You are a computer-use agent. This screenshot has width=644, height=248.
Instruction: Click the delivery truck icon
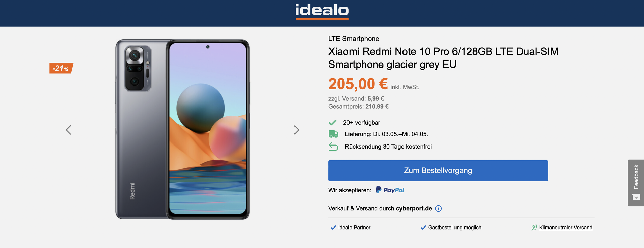point(333,134)
